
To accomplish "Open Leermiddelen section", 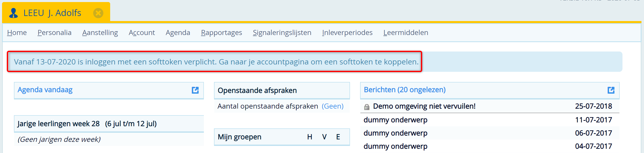I will (406, 32).
